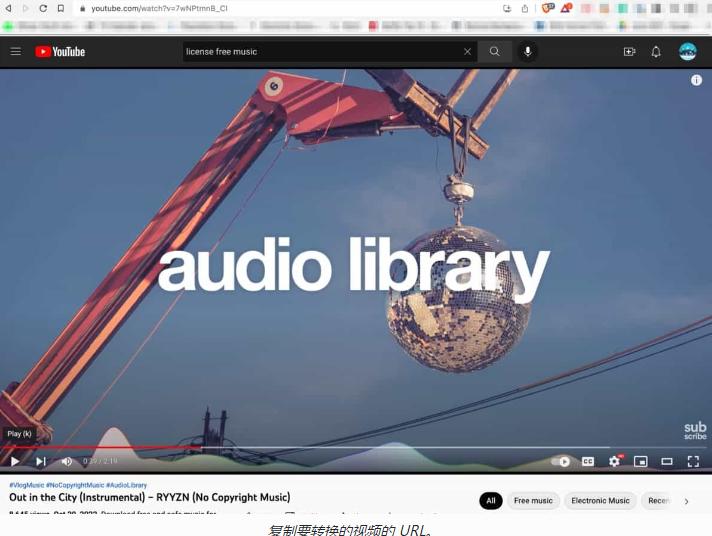Bookmark this page via the bookmark icon
Image resolution: width=712 pixels, height=536 pixels.
pyautogui.click(x=61, y=8)
